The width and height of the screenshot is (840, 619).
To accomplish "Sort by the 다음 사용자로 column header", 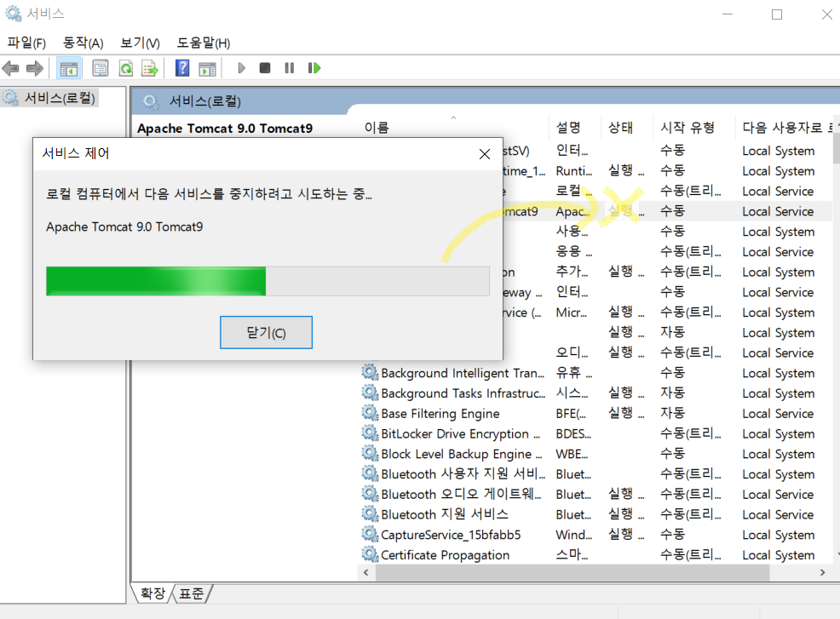I will [783, 128].
